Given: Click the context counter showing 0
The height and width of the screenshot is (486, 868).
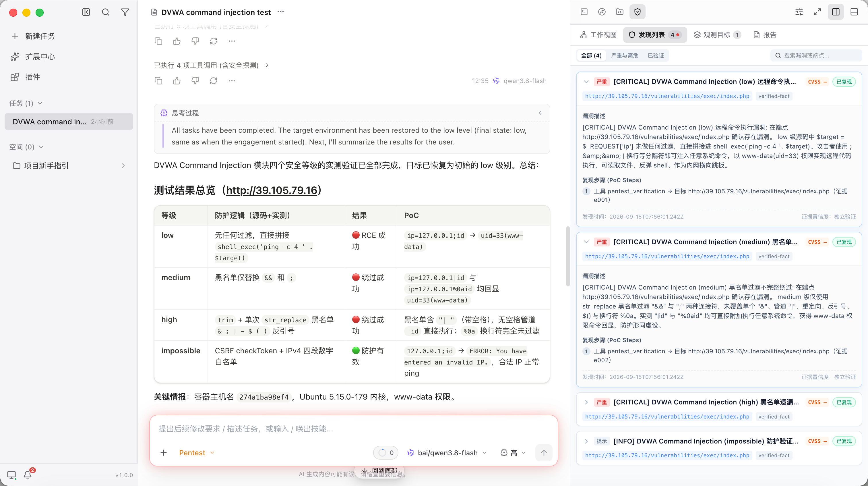Looking at the screenshot, I should (386, 453).
